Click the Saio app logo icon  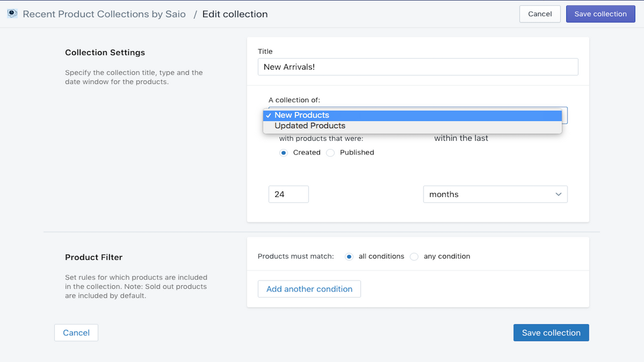point(13,14)
